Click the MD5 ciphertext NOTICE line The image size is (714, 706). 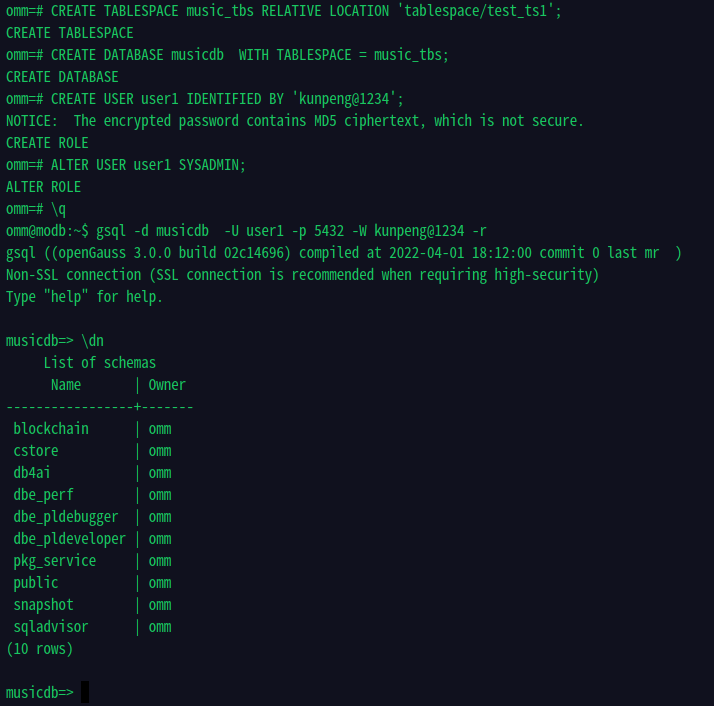[294, 121]
